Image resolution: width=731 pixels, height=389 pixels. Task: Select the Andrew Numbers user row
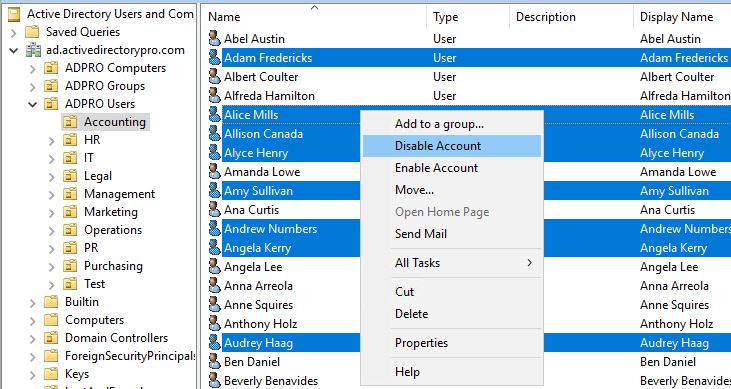tap(270, 229)
